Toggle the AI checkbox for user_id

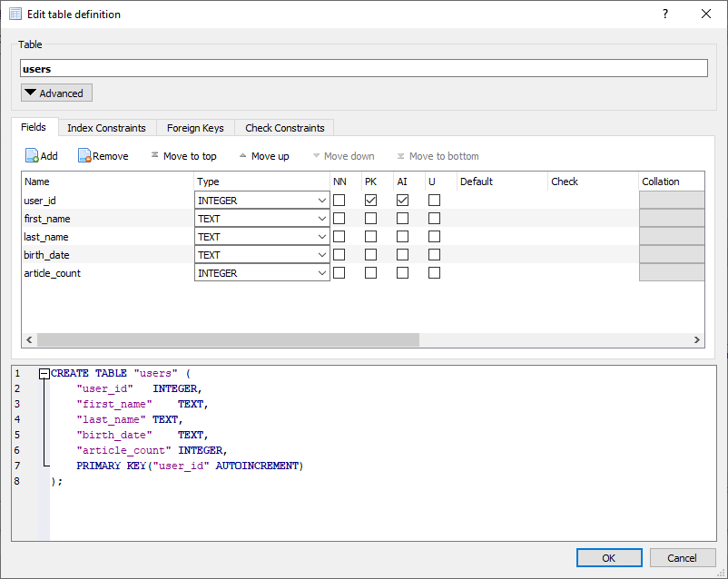coord(402,200)
